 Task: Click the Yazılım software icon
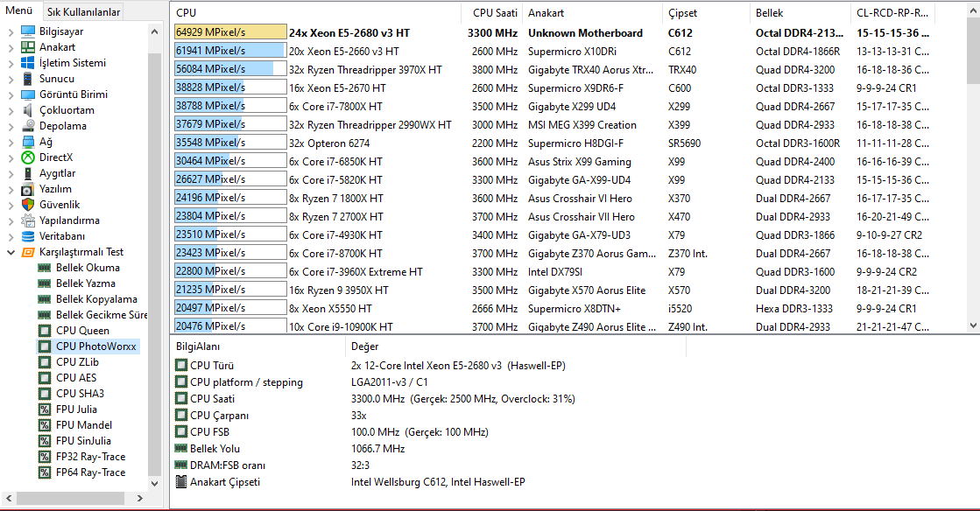pos(27,189)
